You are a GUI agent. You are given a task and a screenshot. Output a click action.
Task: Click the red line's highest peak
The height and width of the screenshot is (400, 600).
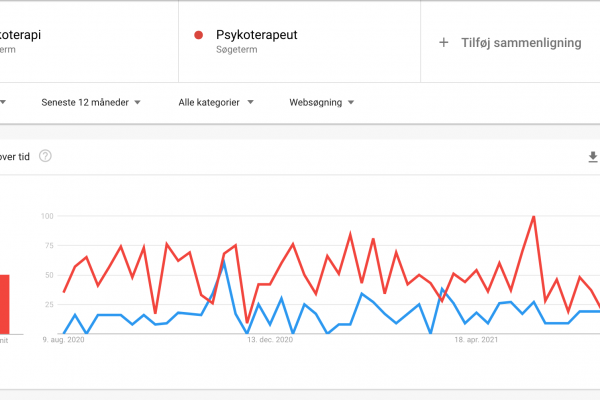(534, 216)
